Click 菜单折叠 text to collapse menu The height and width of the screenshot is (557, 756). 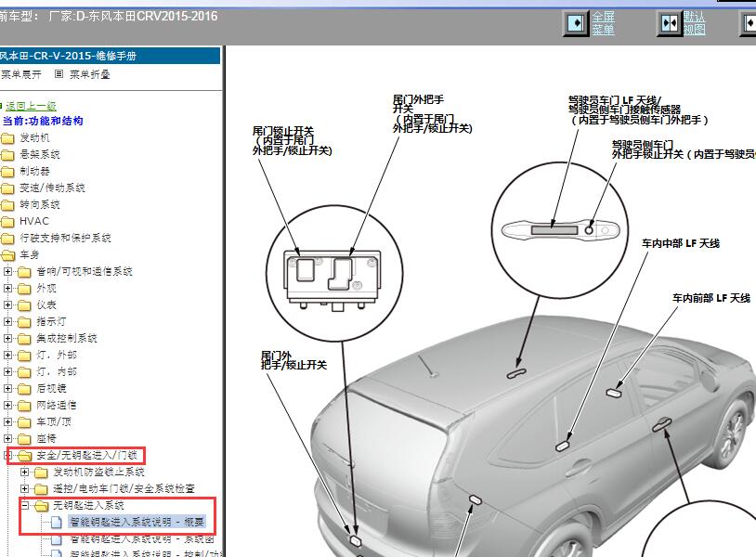pos(90,74)
